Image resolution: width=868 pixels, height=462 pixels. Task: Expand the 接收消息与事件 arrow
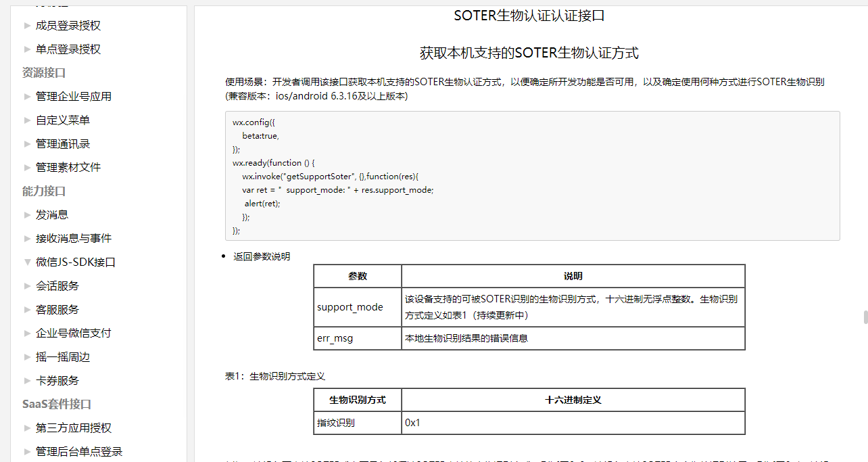(27, 239)
